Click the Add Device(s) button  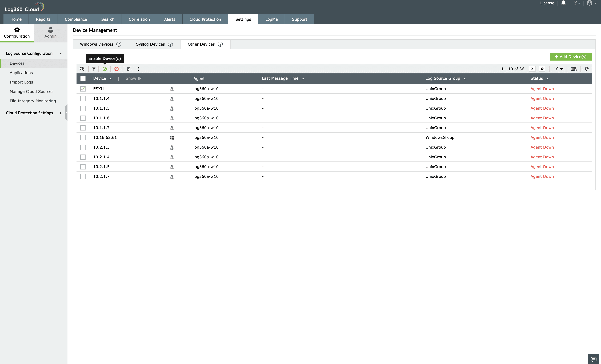pos(571,57)
